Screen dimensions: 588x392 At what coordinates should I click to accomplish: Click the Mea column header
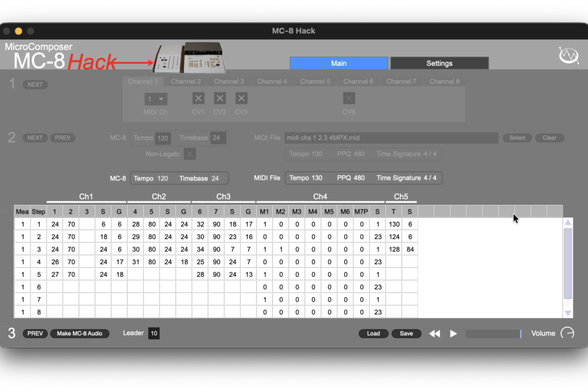point(22,212)
